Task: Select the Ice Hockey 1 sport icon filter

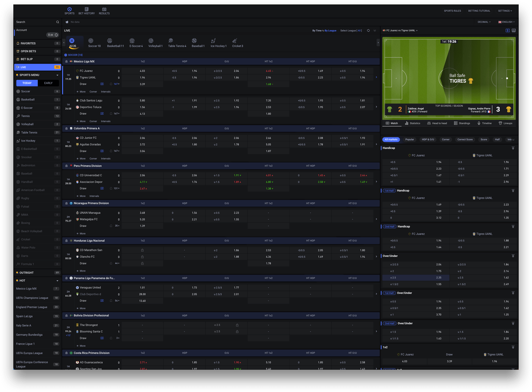Action: coord(218,43)
